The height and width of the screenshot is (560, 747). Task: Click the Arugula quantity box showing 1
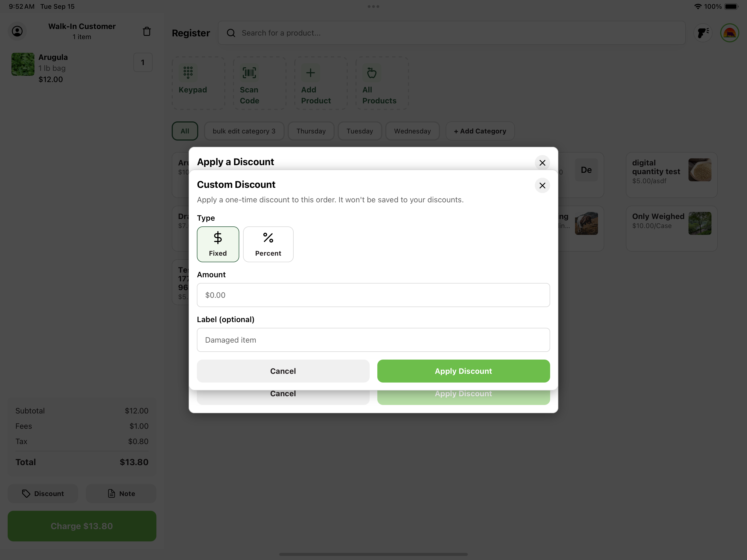tap(143, 63)
